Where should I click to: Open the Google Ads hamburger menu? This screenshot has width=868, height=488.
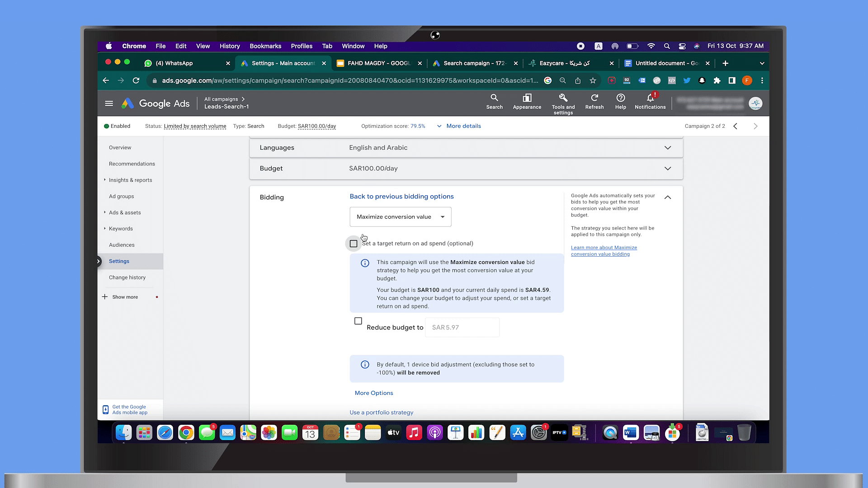click(109, 103)
